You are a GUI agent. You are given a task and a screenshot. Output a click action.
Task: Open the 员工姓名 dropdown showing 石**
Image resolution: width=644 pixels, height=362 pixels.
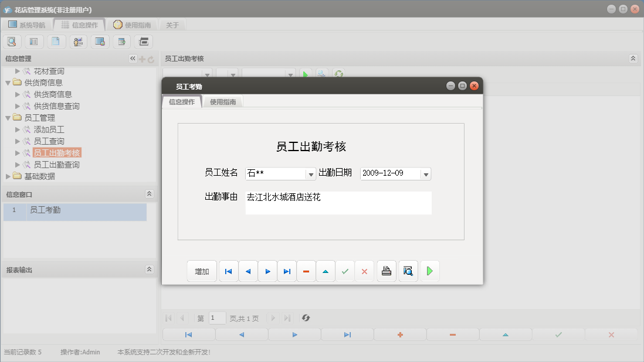311,173
